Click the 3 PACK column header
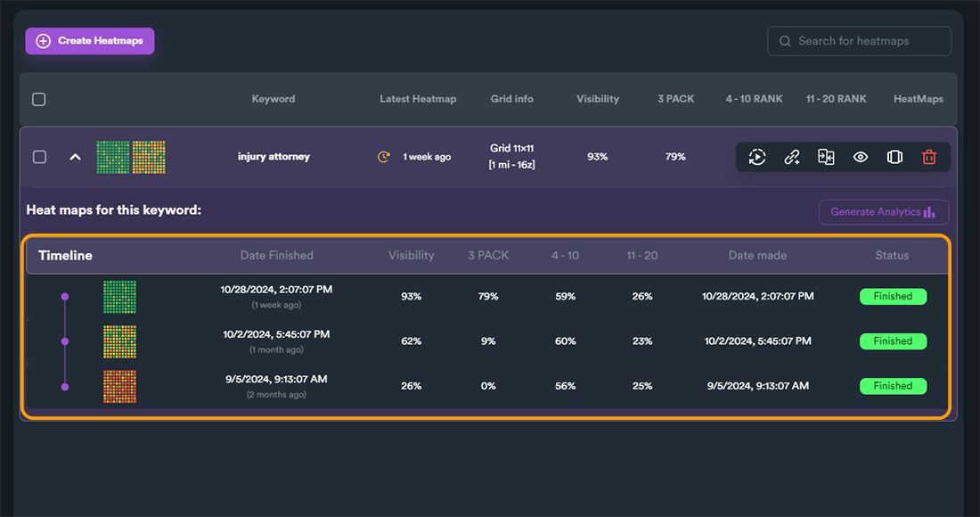 [675, 99]
